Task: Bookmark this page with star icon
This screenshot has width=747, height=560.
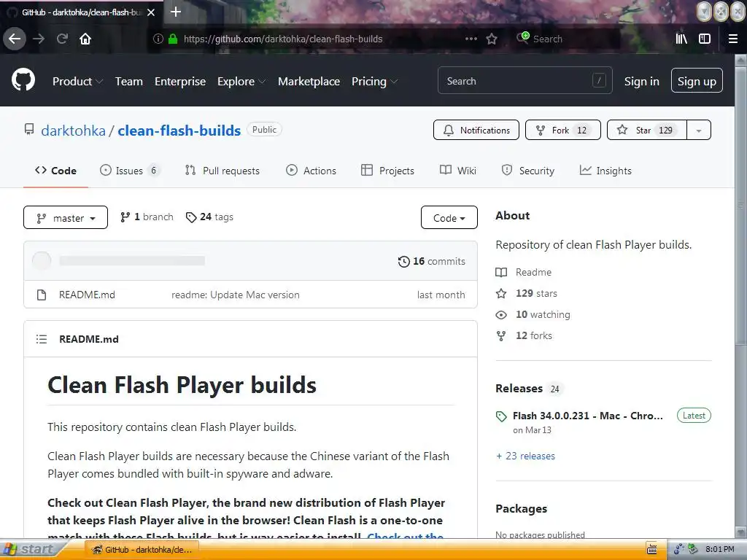Action: click(492, 39)
